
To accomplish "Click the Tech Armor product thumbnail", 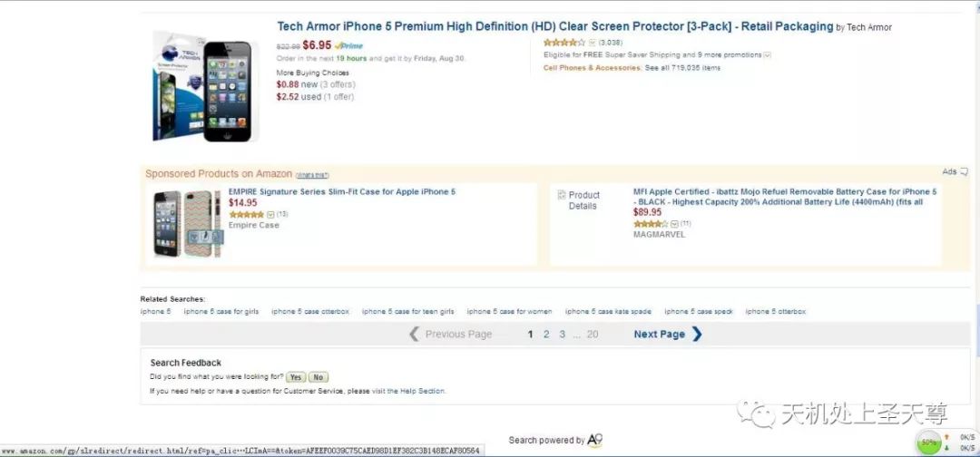I will pos(206,86).
